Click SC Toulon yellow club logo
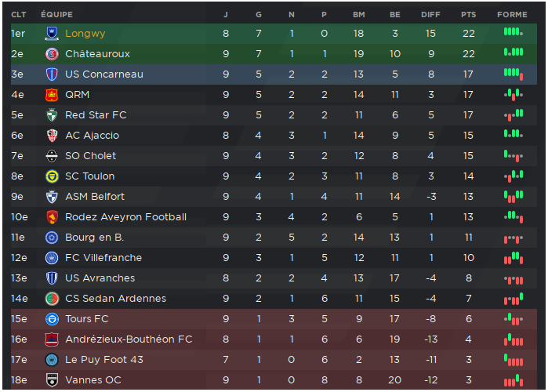548x392 pixels. click(52, 176)
